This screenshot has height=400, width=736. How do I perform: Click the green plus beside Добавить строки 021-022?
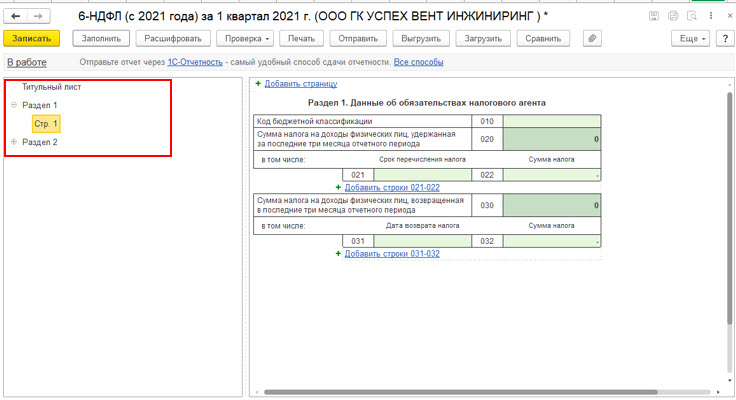338,187
